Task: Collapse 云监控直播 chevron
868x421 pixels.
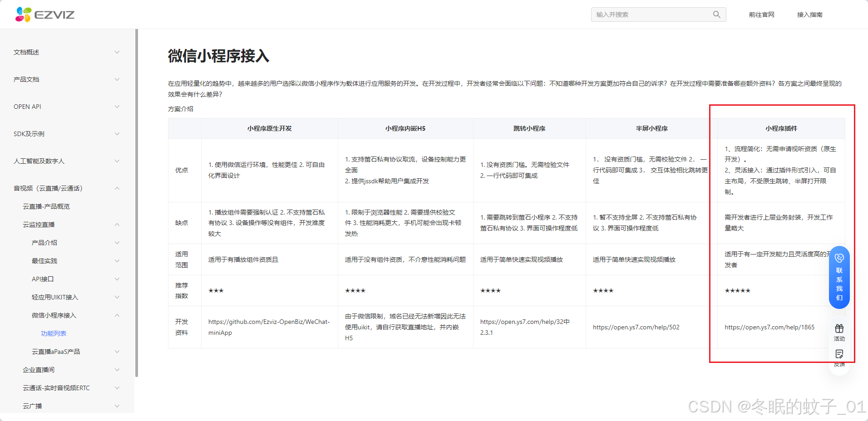Action: [117, 225]
